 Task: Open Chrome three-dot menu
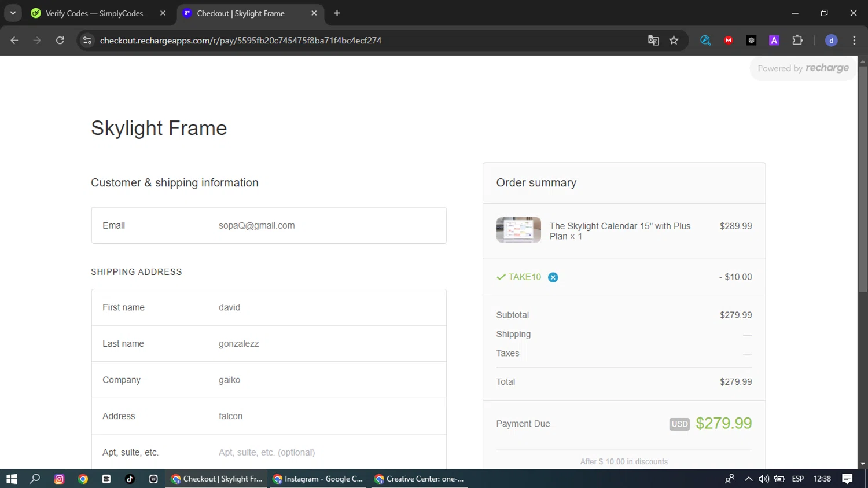pos(854,41)
